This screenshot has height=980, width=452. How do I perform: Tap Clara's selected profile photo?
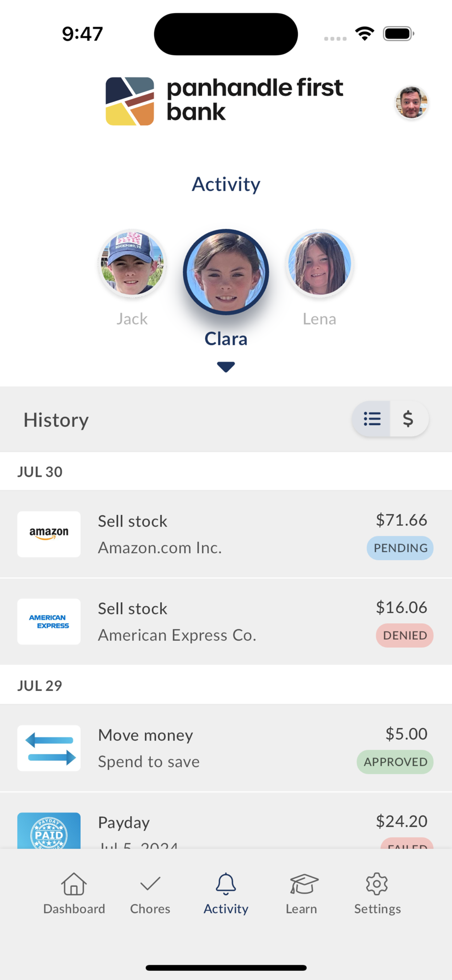click(x=226, y=272)
